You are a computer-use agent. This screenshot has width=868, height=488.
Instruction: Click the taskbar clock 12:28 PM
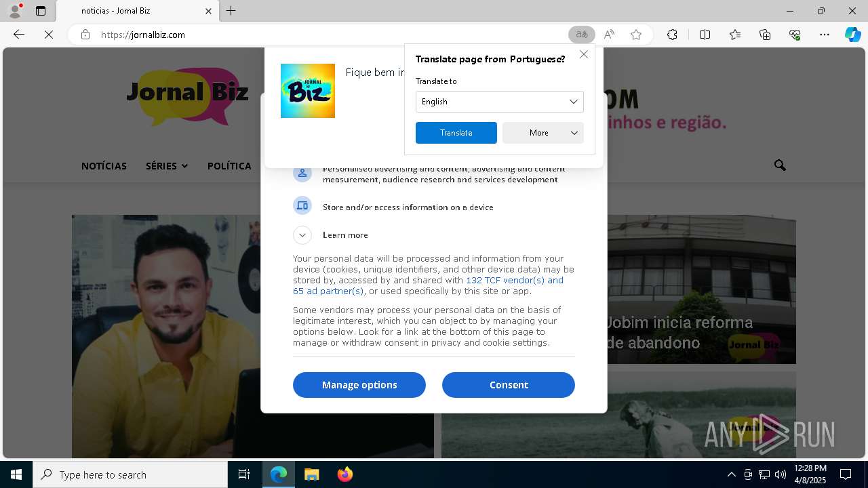point(810,474)
